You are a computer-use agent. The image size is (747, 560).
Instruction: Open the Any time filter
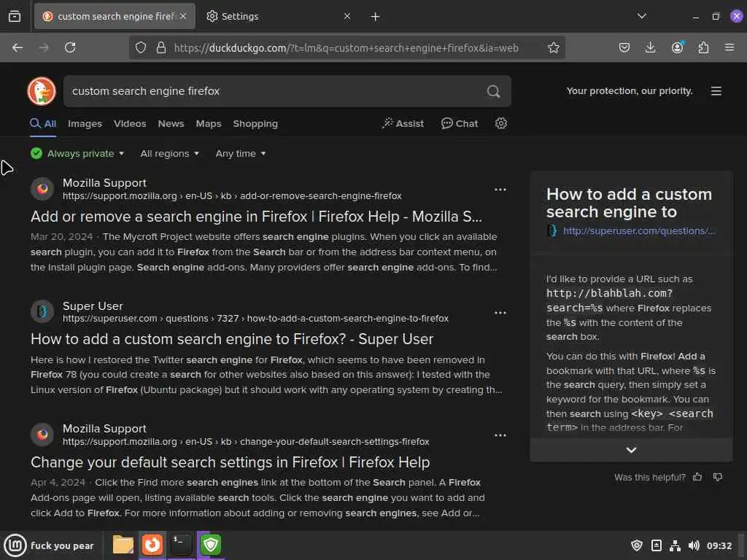point(241,153)
